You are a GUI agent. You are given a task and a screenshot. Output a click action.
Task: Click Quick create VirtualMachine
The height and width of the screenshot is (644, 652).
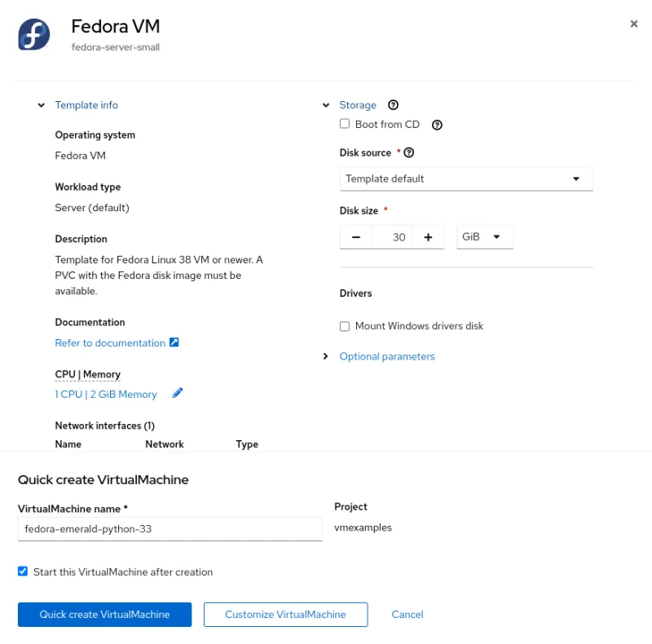coord(104,614)
